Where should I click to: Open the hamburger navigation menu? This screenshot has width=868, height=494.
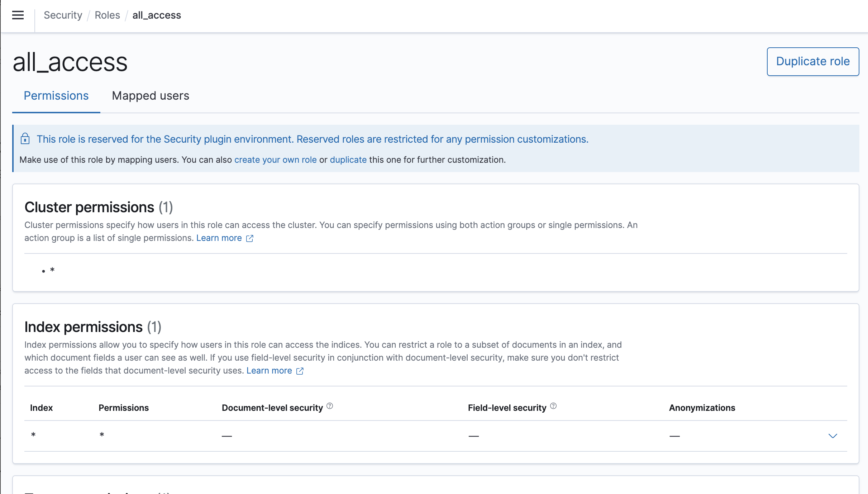point(18,15)
